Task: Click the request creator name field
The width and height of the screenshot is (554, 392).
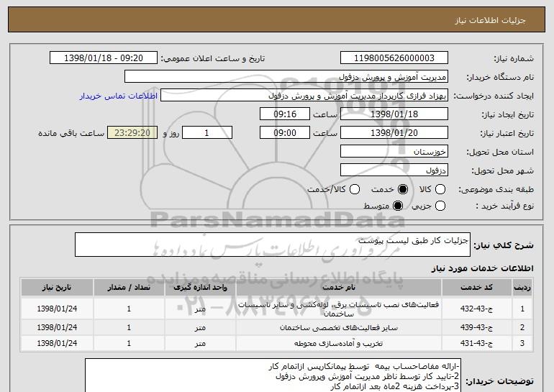Action: (x=304, y=96)
